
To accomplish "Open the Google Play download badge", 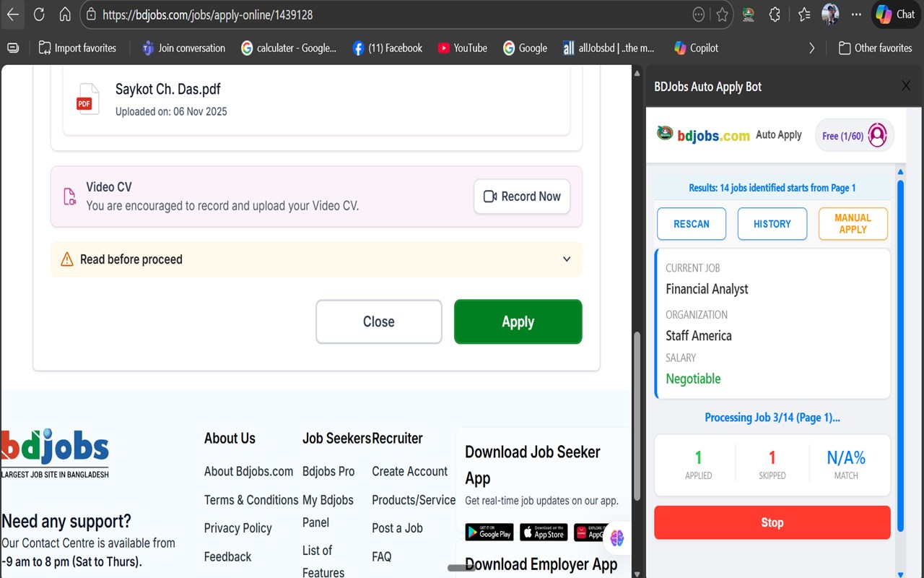I will pyautogui.click(x=489, y=532).
